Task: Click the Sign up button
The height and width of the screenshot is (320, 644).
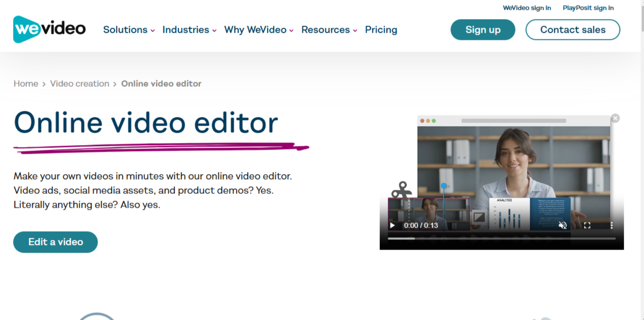Action: (x=483, y=30)
